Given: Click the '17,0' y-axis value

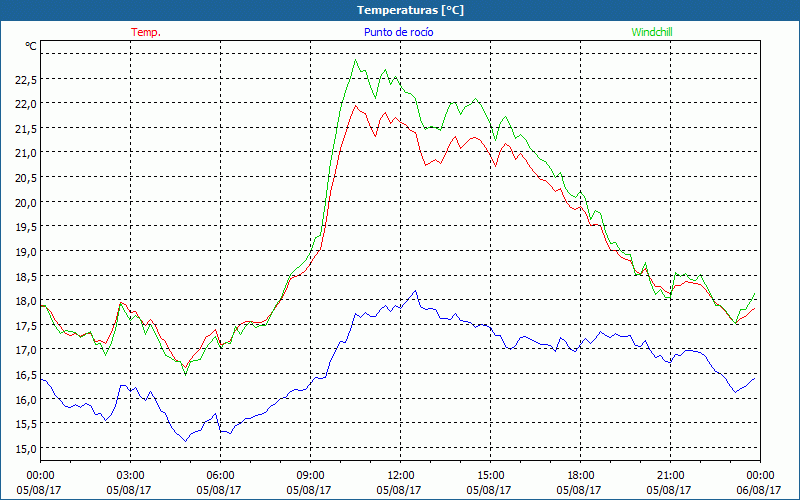Looking at the screenshot, I should point(26,351).
